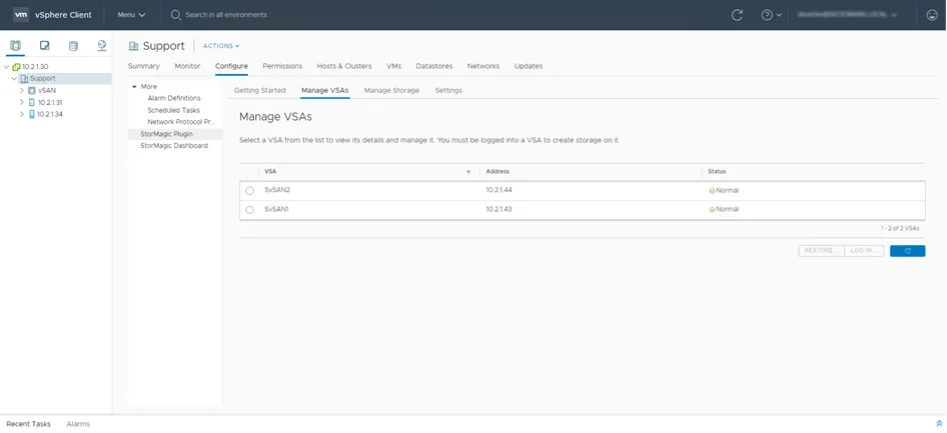The image size is (947, 433).
Task: Click the blue refresh VSA list button
Action: point(907,251)
